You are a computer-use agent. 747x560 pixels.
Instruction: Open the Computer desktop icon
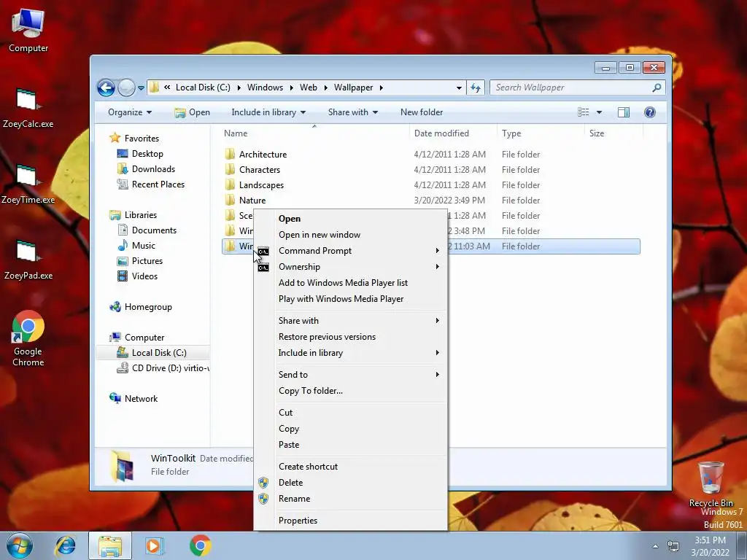[28, 31]
